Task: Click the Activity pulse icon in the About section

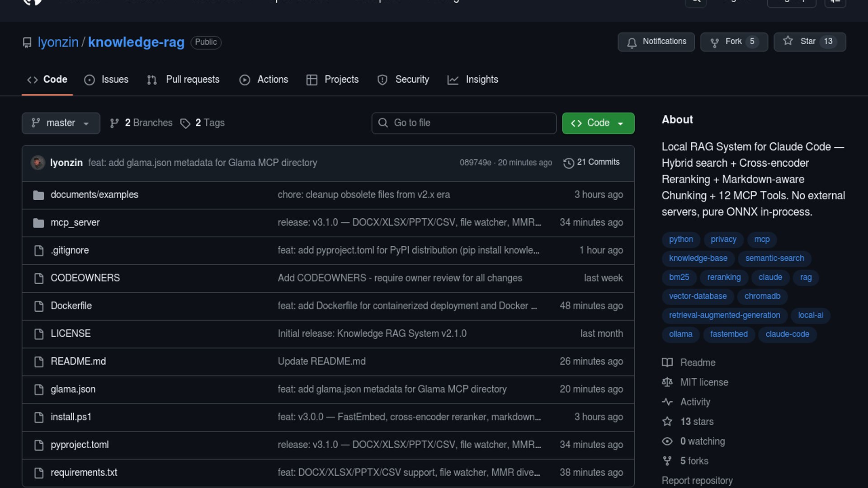Action: [667, 402]
